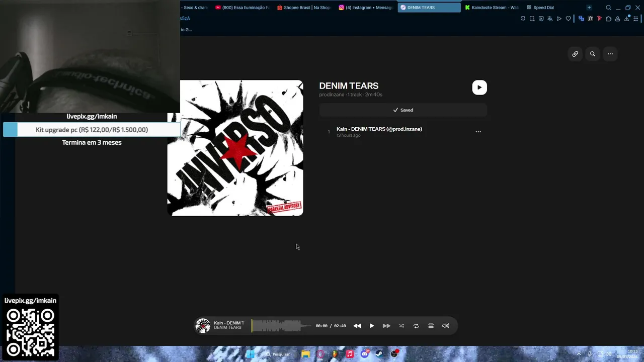
Task: Expand the hidden system tray icons chevron
Action: click(579, 354)
